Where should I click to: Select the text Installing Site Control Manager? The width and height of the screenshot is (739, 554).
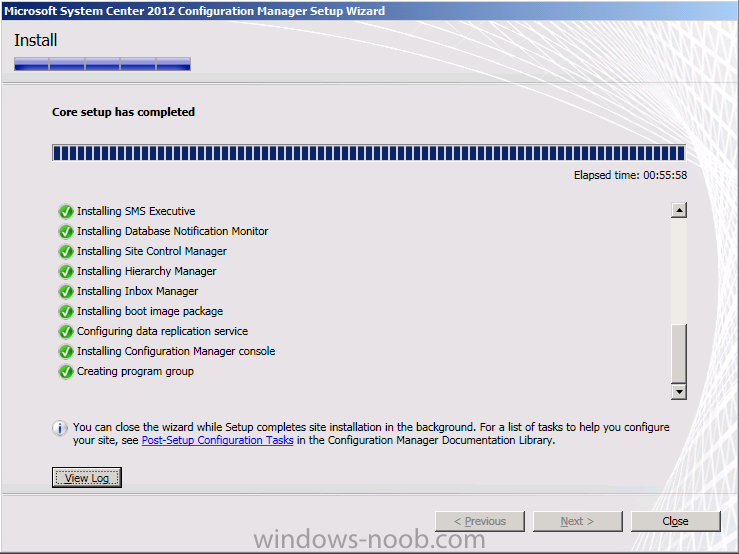coord(152,251)
